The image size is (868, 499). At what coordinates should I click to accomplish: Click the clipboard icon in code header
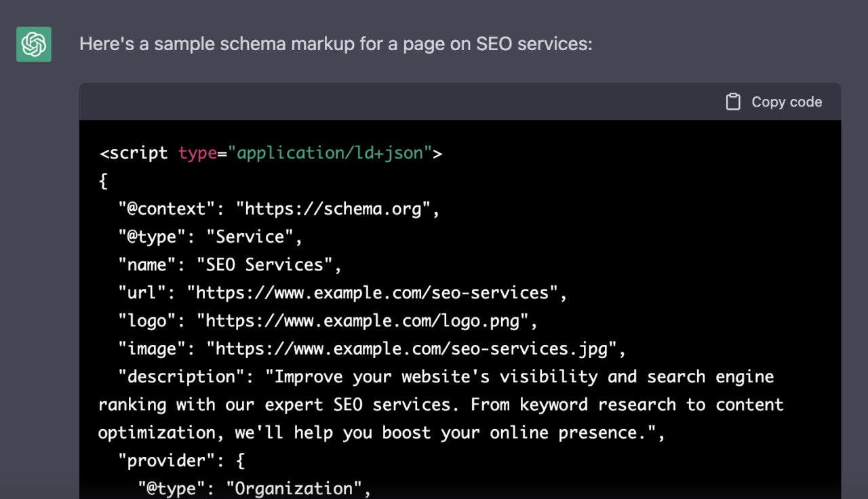[733, 102]
